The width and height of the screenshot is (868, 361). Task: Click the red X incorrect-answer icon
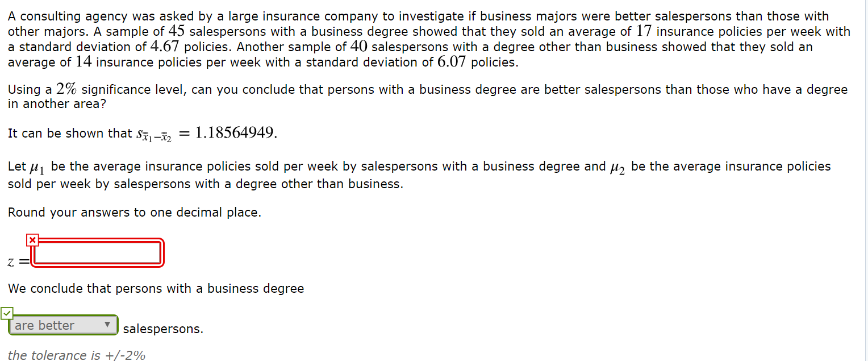[32, 240]
